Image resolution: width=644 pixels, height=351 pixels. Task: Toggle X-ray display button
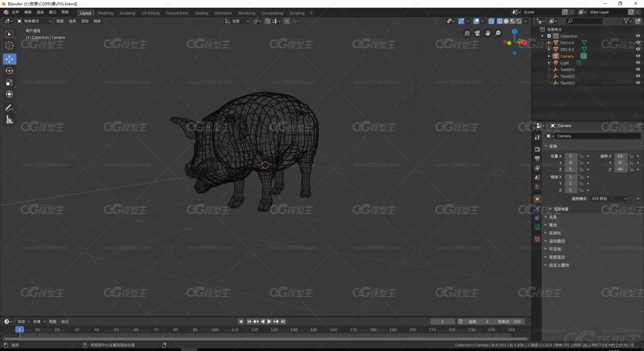[491, 21]
